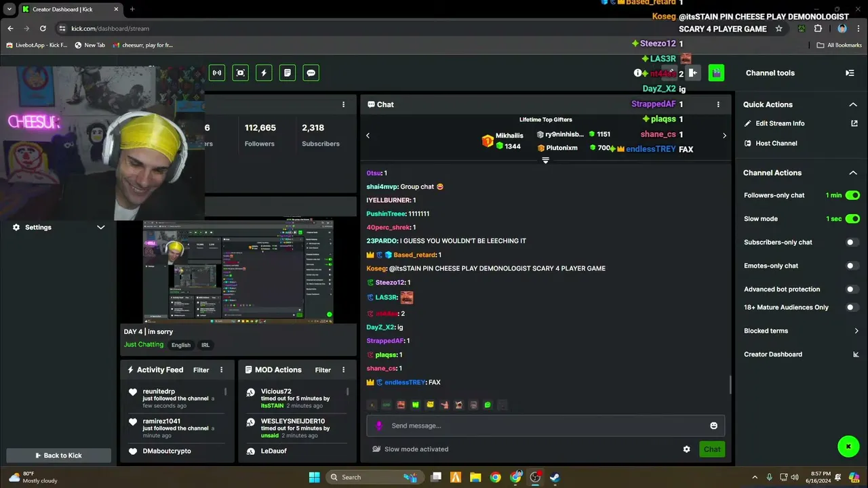Click the English stream tag
Viewport: 868px width, 488px height.
(181, 345)
